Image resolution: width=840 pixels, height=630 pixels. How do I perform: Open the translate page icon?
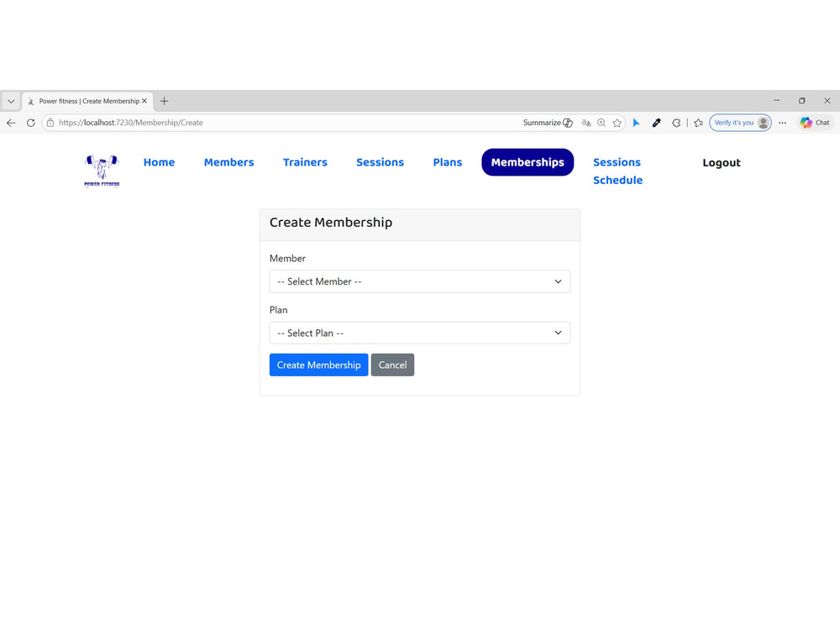(586, 123)
